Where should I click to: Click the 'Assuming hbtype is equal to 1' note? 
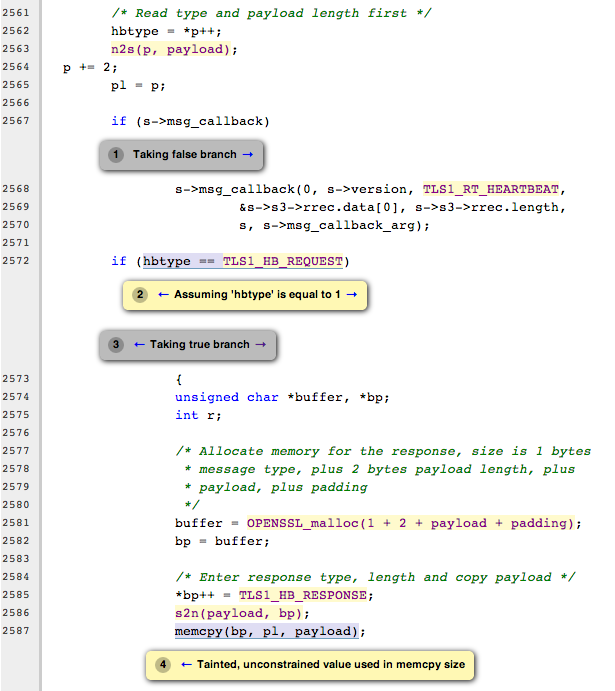click(x=257, y=295)
